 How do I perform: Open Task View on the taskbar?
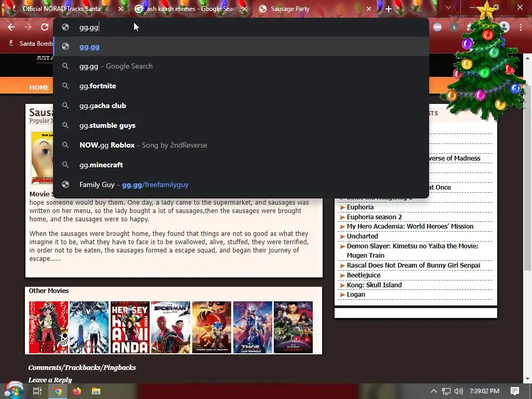pos(37,391)
